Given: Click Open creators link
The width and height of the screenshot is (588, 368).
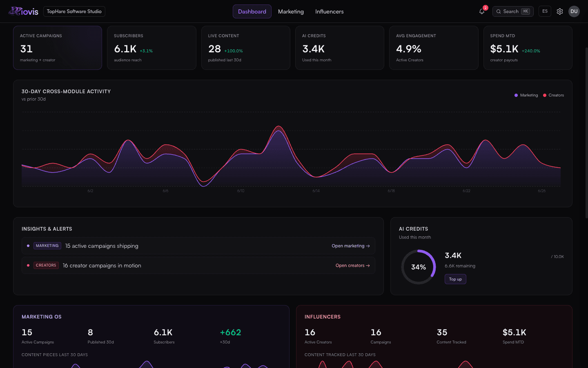Looking at the screenshot, I should tap(353, 265).
